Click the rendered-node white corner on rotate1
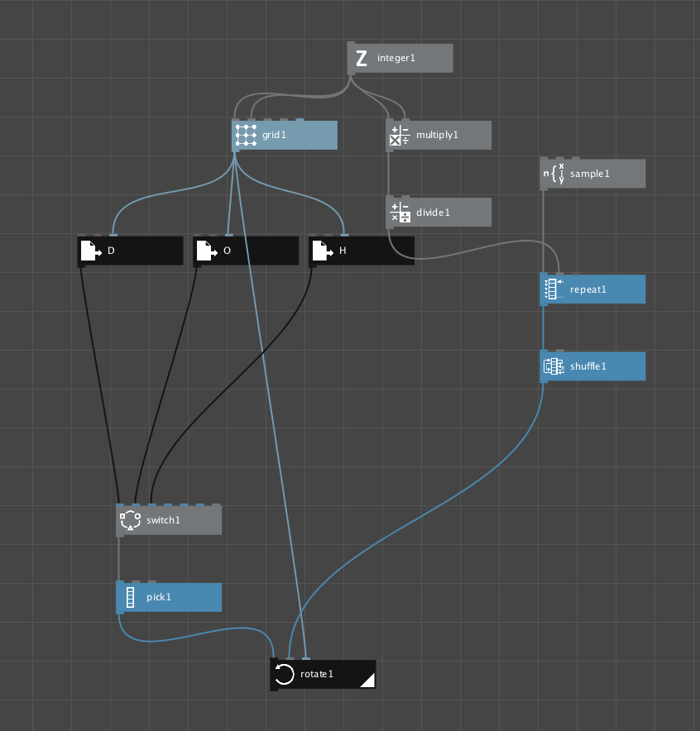 369,682
